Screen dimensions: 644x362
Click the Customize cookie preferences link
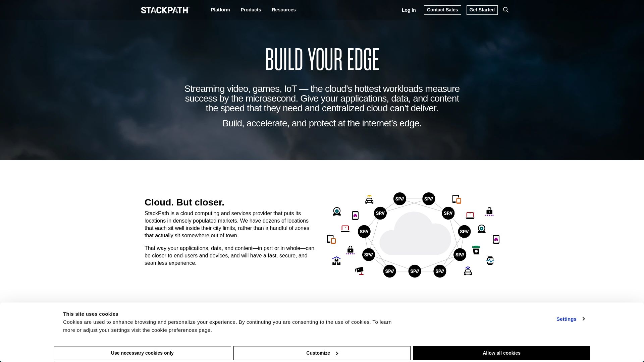[x=322, y=353]
